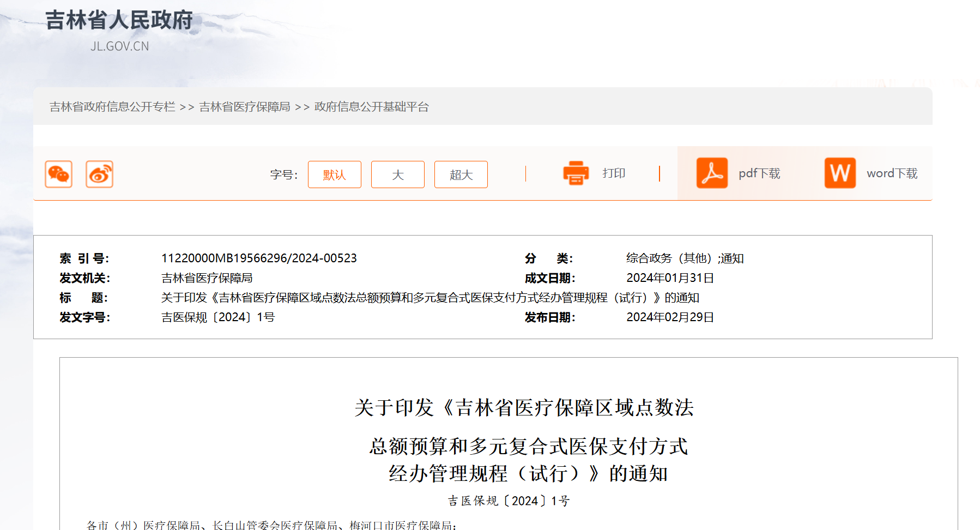Viewport: 980px width, 530px height.
Task: Go to 吉林省医疗保障局 breadcrumb link
Action: click(245, 107)
